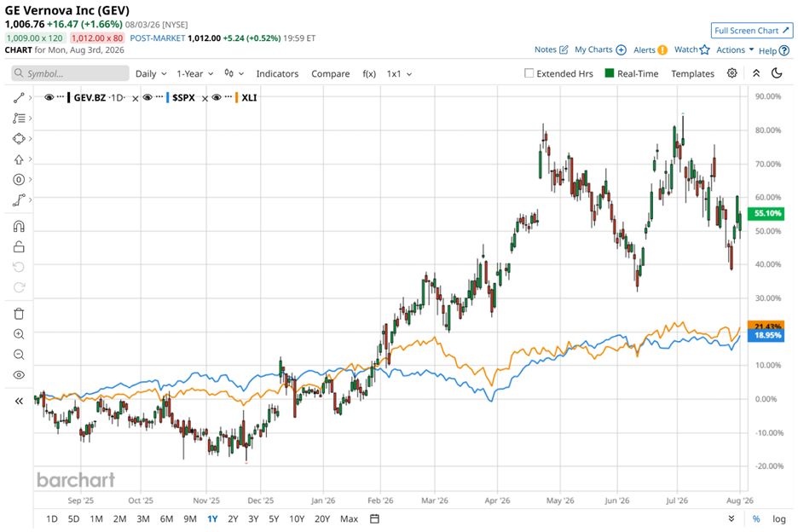Viewport: 798px width, 532px height.
Task: Toggle visibility of GEV.BZ series
Action: 49,98
